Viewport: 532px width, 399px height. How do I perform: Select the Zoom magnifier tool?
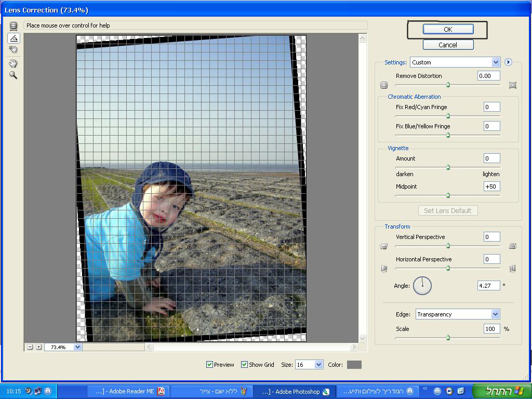coord(13,75)
